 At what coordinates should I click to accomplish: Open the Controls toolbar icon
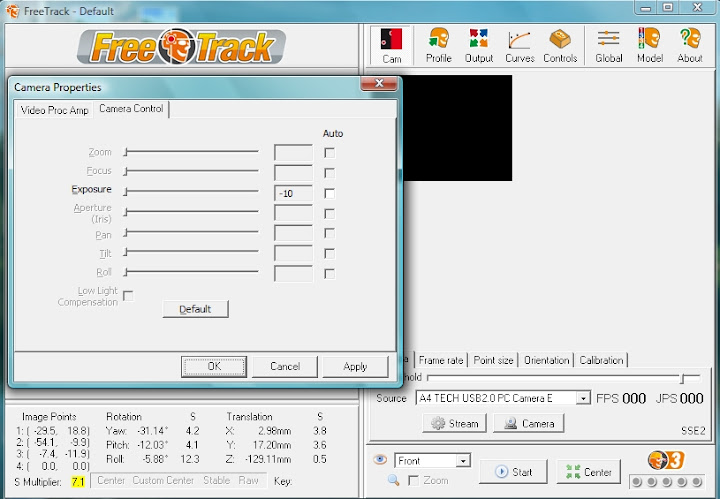(x=560, y=45)
